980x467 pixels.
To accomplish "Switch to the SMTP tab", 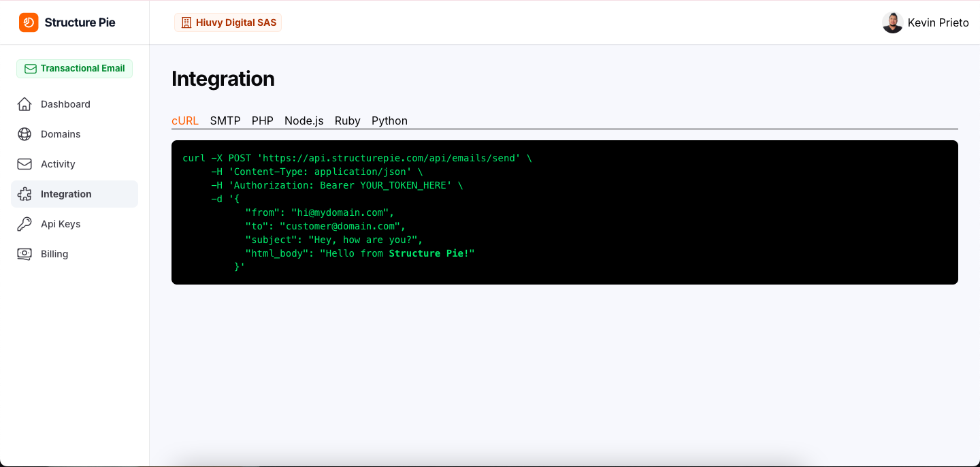I will pos(225,120).
